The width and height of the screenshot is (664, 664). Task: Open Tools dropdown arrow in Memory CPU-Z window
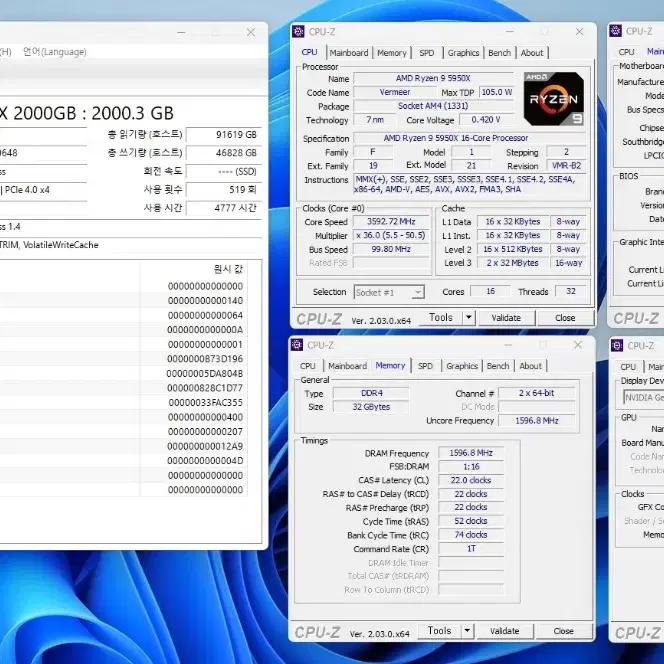click(x=467, y=631)
